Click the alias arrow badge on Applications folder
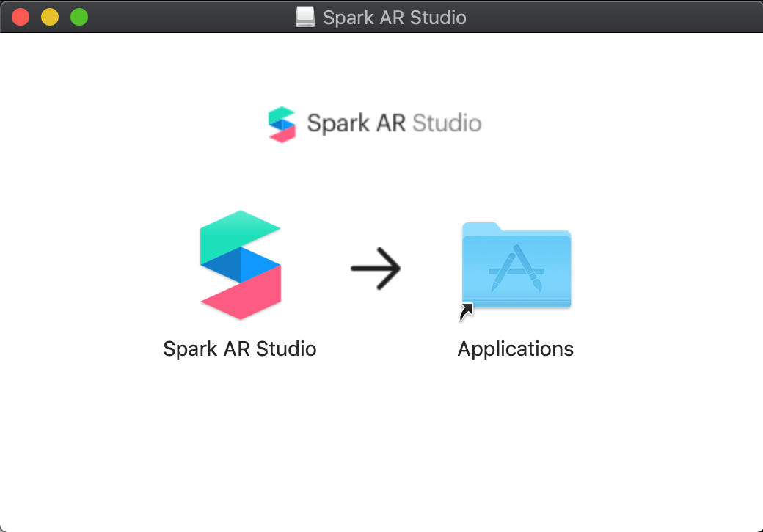Image resolution: width=763 pixels, height=532 pixels. pos(466,312)
